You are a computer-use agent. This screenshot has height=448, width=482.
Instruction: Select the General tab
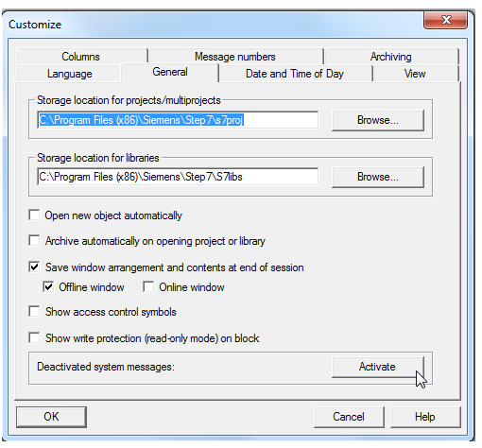point(170,72)
